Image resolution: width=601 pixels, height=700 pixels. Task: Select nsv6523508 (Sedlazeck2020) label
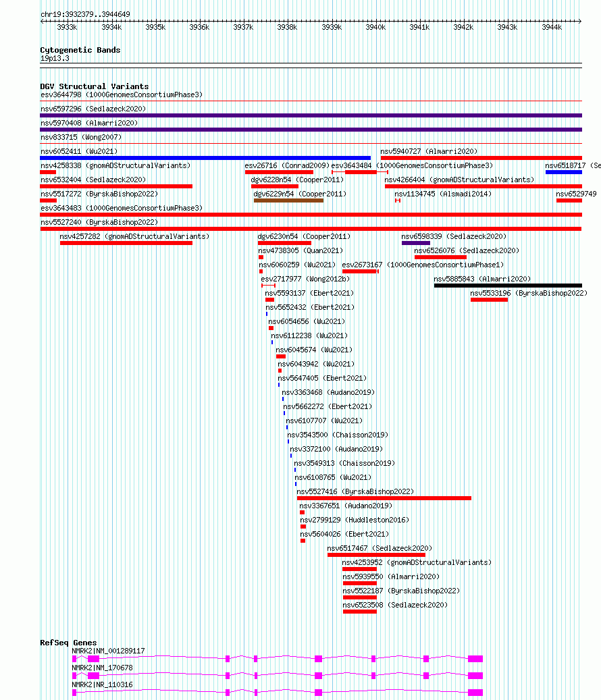pos(395,605)
